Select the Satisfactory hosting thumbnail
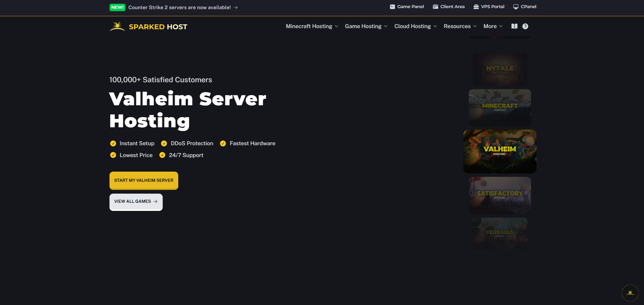The height and width of the screenshot is (305, 644). click(x=500, y=195)
